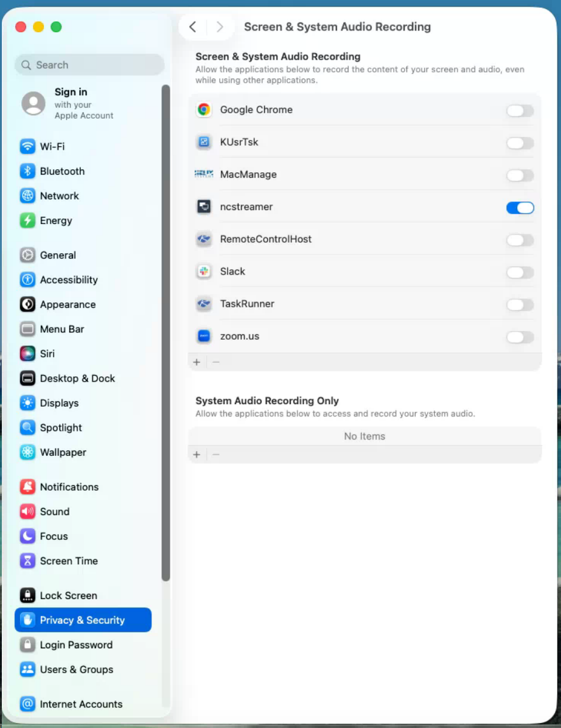The image size is (561, 728).
Task: Remove app from screen recording list
Action: tap(216, 362)
